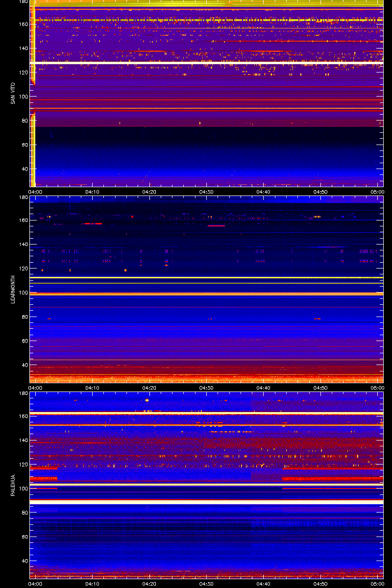The image size is (392, 588).
Task: Pick the 80 frequency tick on Learmonth axis
Action: tap(25, 317)
